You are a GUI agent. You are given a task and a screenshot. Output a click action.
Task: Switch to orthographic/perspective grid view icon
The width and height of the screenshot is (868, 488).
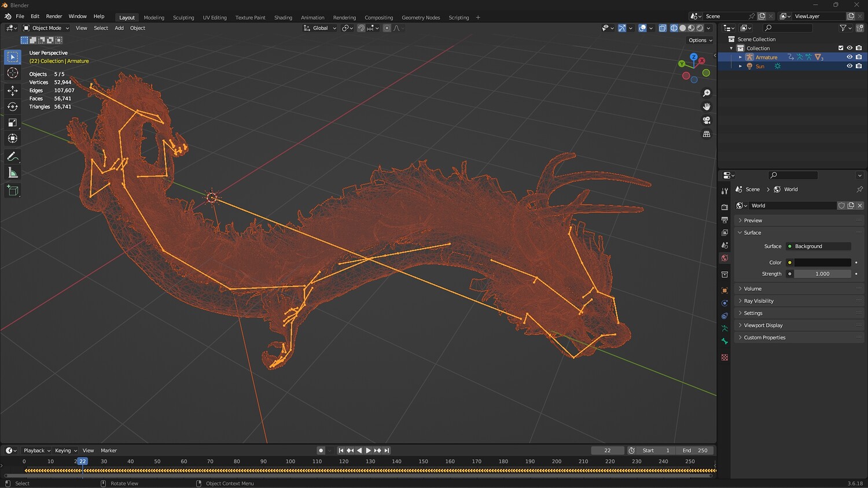707,134
